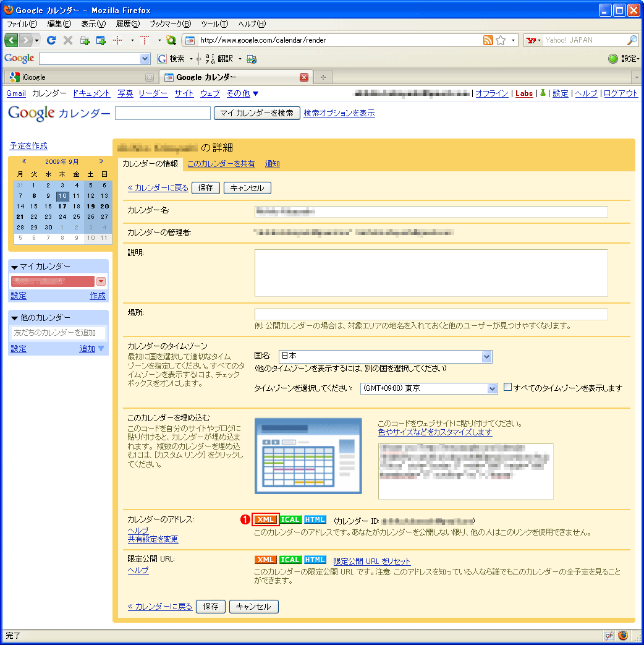Click the ICAL icon for 限定公開 URL

[290, 560]
